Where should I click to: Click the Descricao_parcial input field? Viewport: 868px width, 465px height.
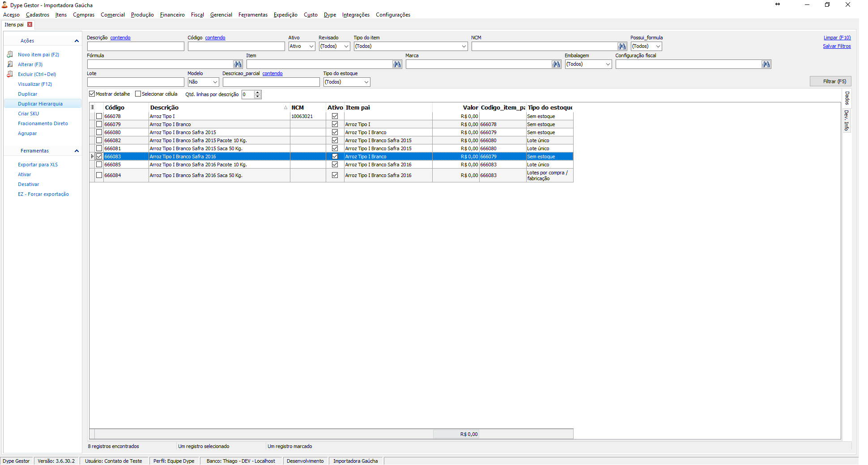click(271, 82)
